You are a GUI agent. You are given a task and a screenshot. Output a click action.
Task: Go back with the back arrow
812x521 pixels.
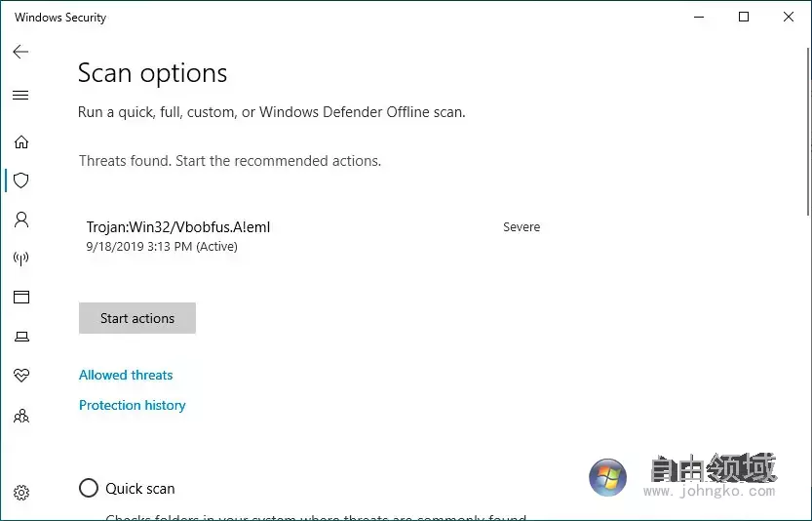coord(20,52)
